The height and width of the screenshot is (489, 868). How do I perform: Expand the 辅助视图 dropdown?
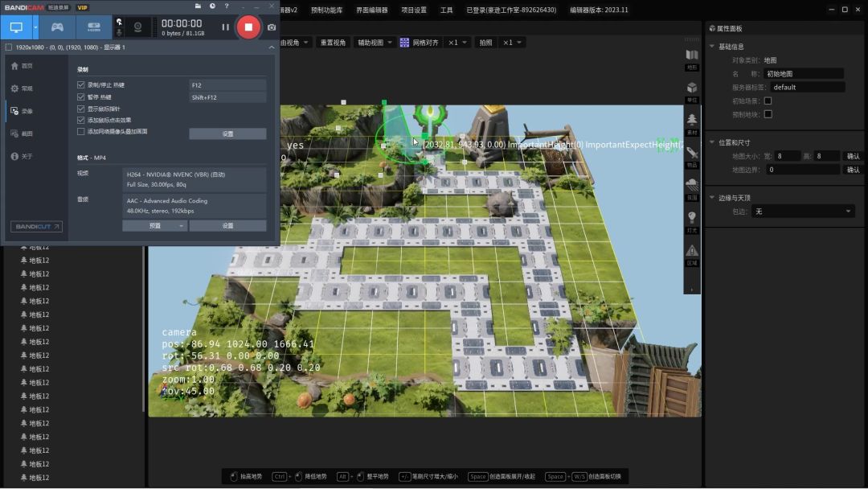pyautogui.click(x=375, y=43)
